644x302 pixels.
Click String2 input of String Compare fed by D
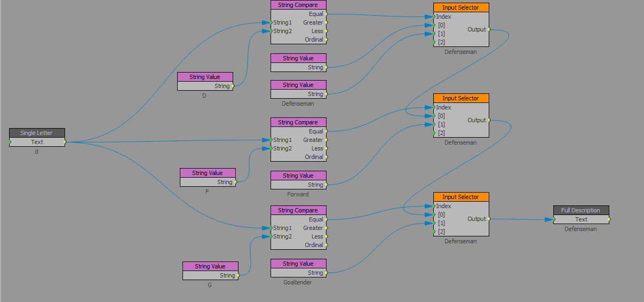271,31
